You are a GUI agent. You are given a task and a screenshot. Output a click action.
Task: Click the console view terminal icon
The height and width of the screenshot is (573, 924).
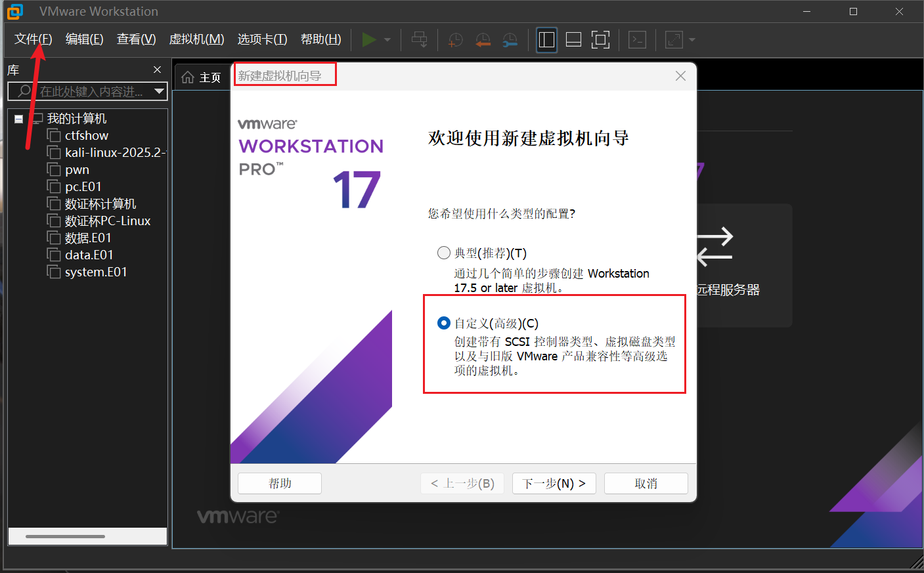point(637,40)
